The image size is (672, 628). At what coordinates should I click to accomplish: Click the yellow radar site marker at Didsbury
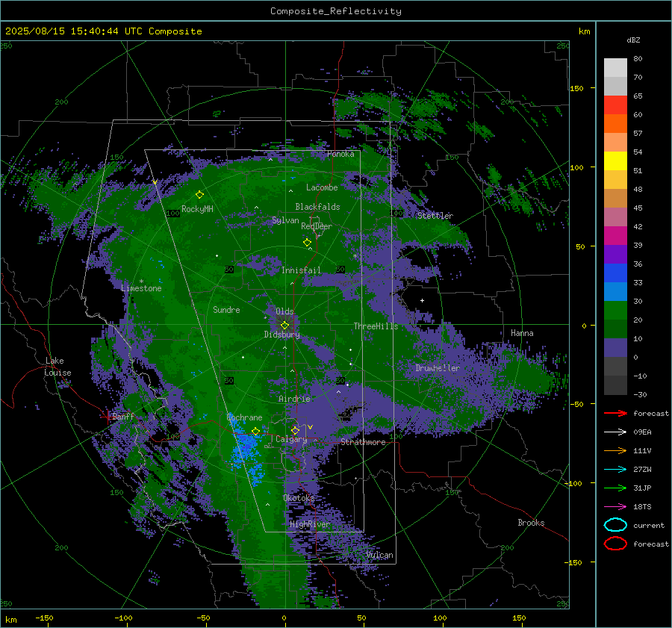click(x=284, y=326)
